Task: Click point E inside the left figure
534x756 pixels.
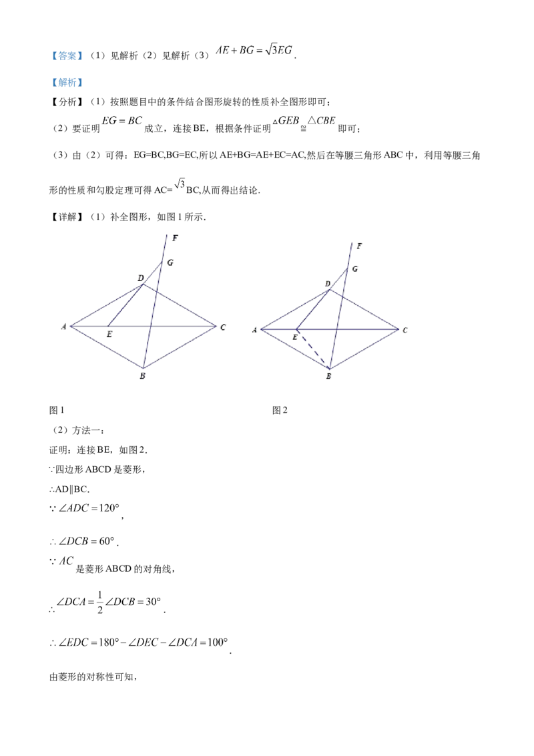Action: coord(109,332)
